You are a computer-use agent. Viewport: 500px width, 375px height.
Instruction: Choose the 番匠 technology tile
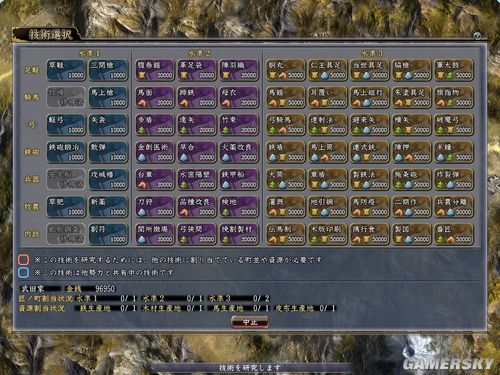point(454,234)
